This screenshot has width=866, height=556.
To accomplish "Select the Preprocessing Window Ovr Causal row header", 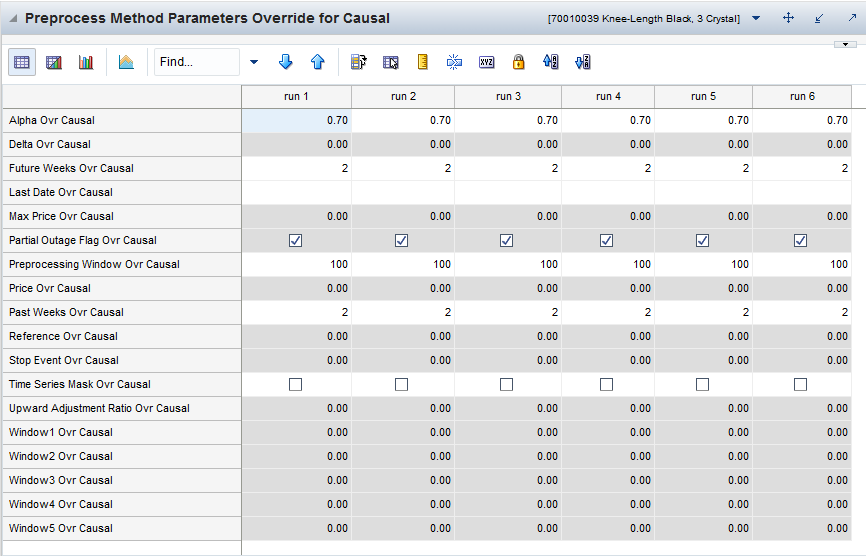I will [122, 264].
